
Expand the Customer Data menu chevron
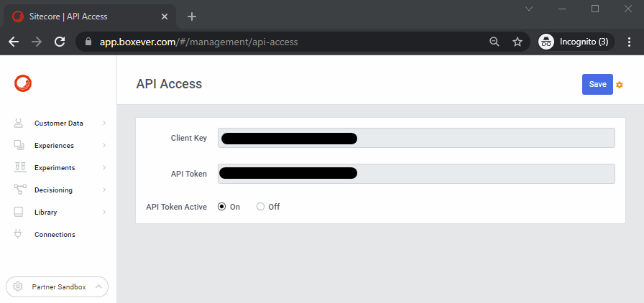point(104,123)
